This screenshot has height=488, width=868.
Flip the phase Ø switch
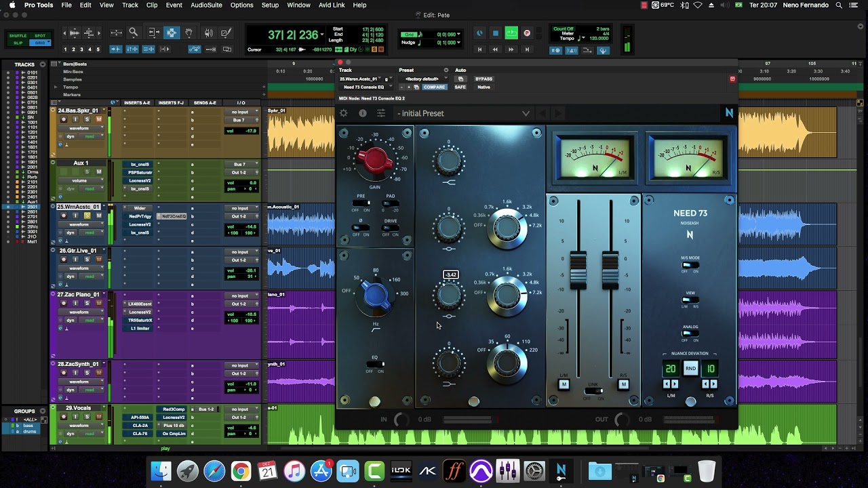coord(361,228)
